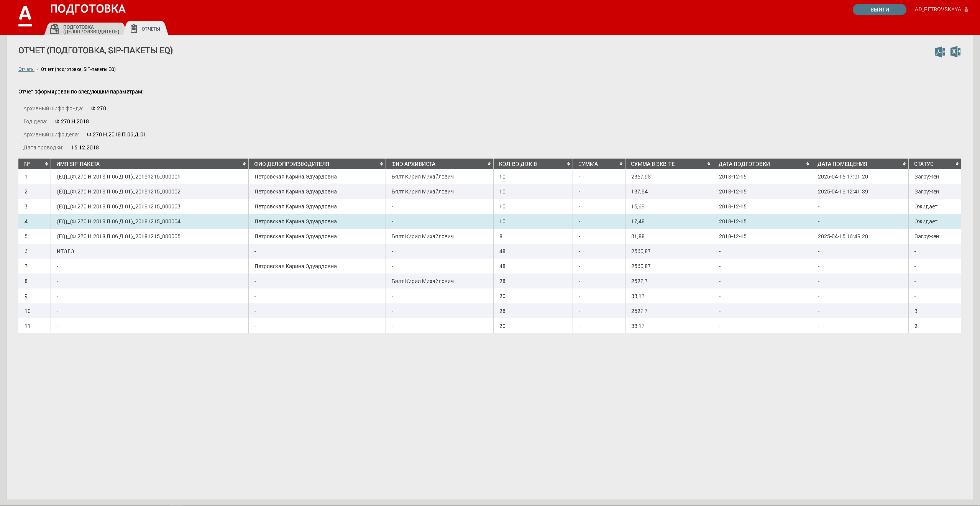Click the case year value Ф.270 Н.2018
The width and height of the screenshot is (980, 506).
(72, 121)
